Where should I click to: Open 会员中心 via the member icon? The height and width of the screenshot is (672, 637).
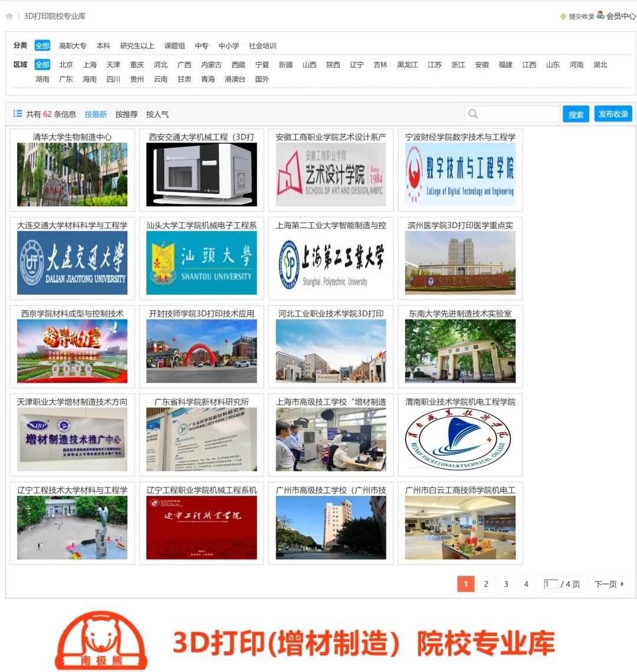click(600, 17)
